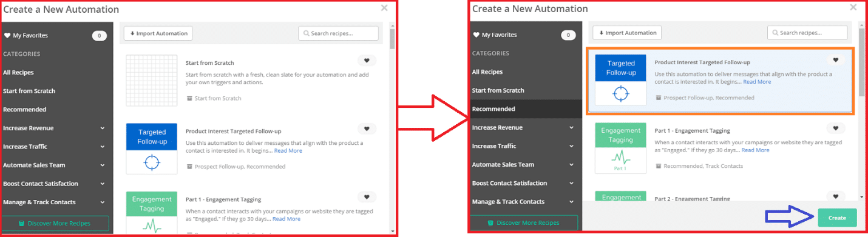Favorite Part 1 Engagement Tagging heart, left dialog
Screen dimensions: 868x237
(367, 196)
